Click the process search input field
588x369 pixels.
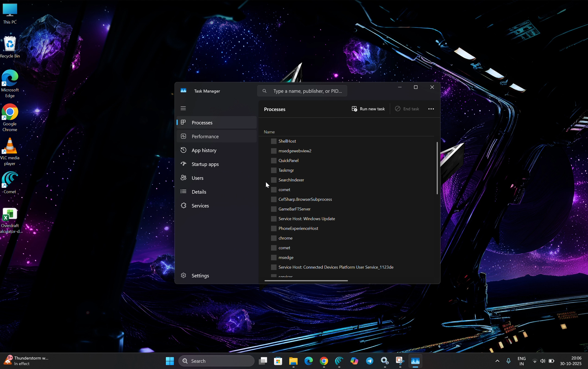coord(307,91)
